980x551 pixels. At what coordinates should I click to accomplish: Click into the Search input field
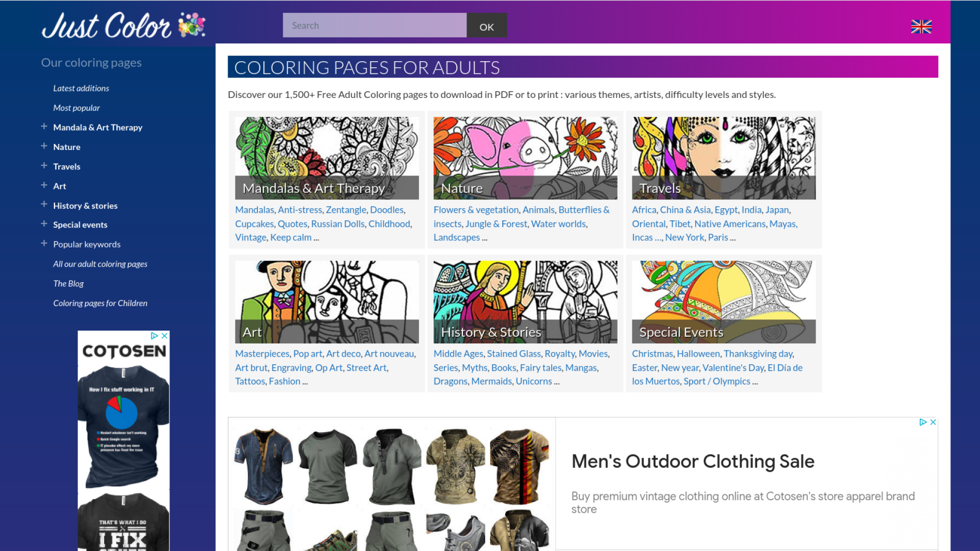coord(374,26)
